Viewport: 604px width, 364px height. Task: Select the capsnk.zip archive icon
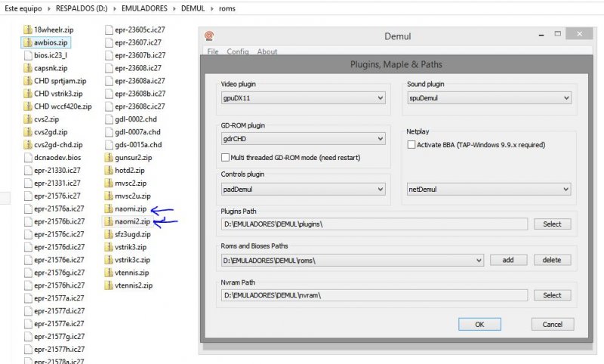tap(28, 68)
